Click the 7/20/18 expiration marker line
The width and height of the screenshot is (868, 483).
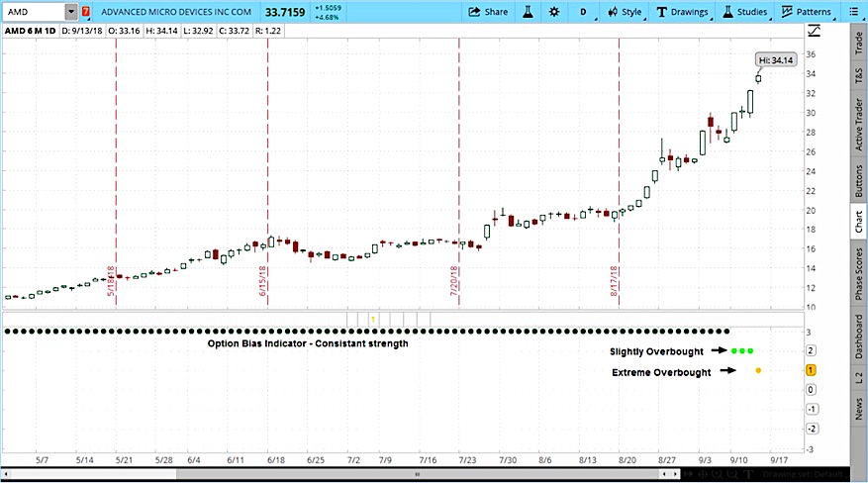tap(459, 172)
